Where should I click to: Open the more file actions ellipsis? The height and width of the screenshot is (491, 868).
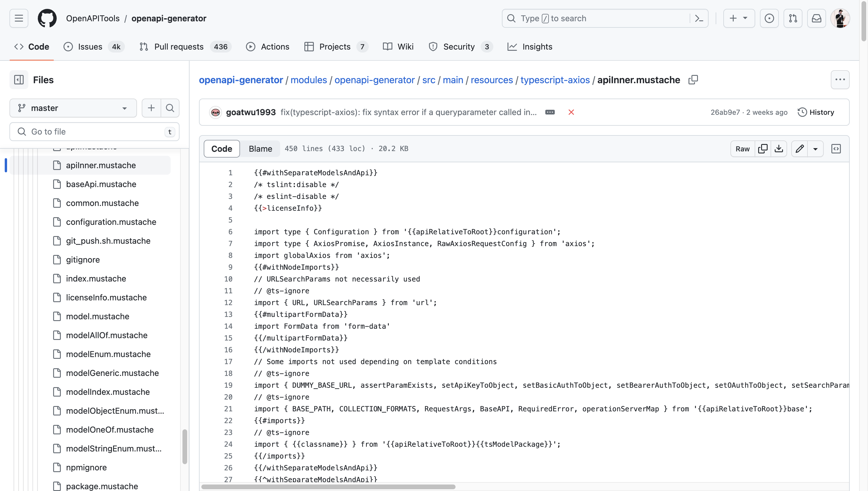(x=840, y=80)
